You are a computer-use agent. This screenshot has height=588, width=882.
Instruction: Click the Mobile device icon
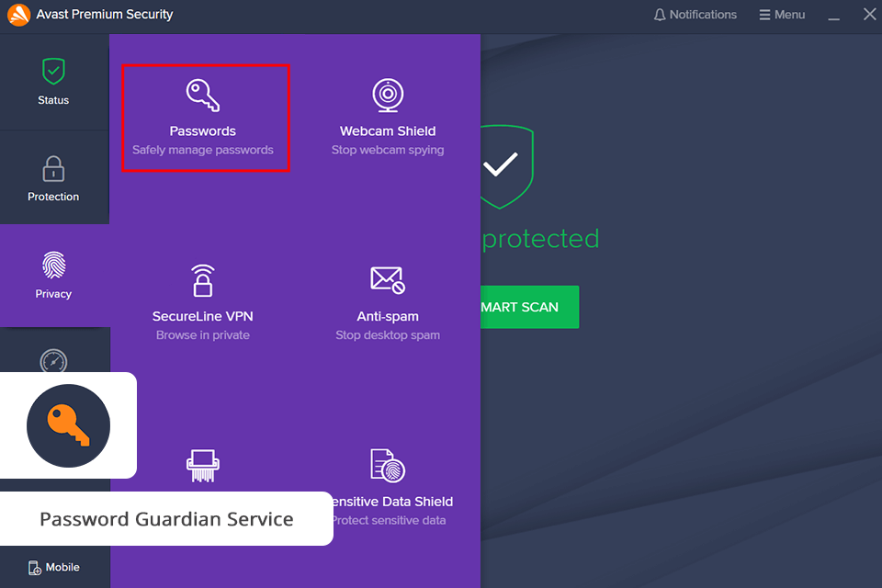[35, 568]
